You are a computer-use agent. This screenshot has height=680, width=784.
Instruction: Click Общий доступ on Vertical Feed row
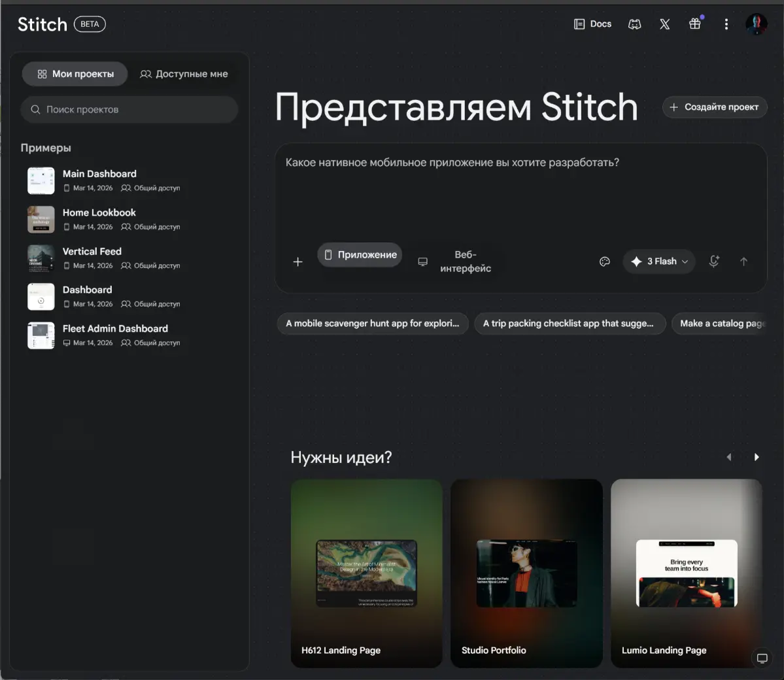pyautogui.click(x=150, y=265)
